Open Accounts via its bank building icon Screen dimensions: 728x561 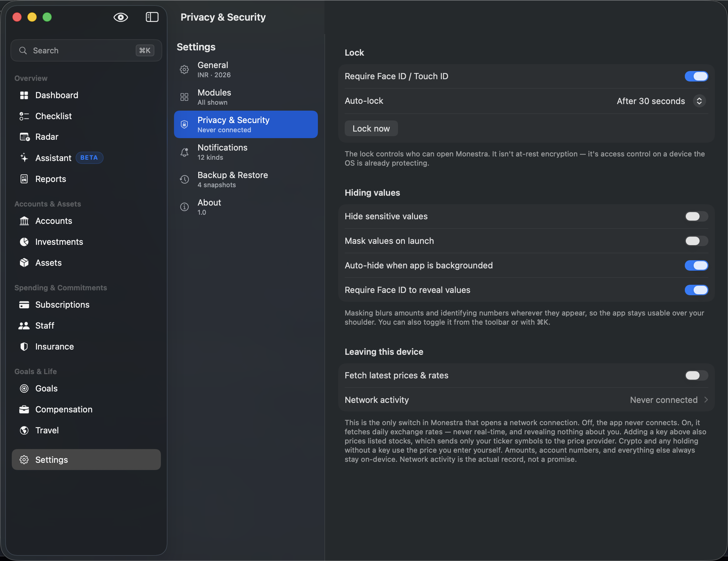24,221
